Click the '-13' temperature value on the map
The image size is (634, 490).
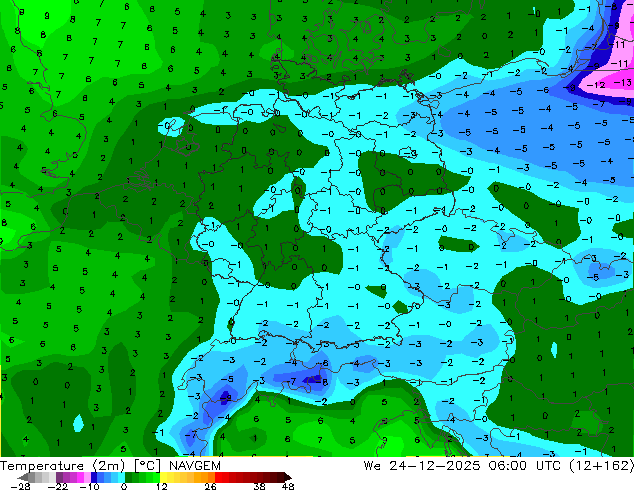(x=623, y=82)
